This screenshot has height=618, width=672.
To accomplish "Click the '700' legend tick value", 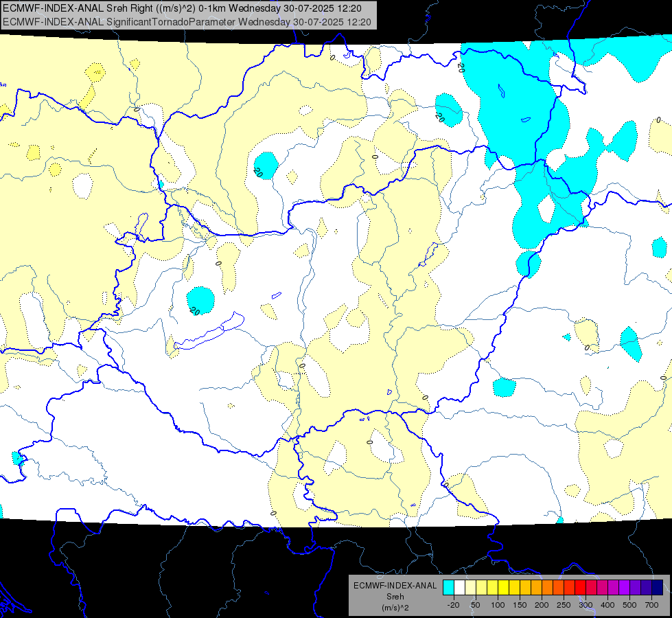I will point(651,605).
